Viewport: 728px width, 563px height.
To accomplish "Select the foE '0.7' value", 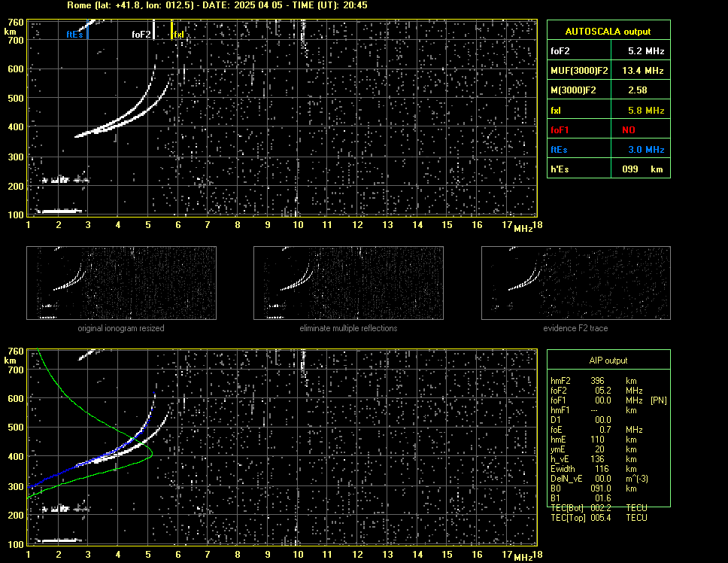I will click(x=605, y=430).
